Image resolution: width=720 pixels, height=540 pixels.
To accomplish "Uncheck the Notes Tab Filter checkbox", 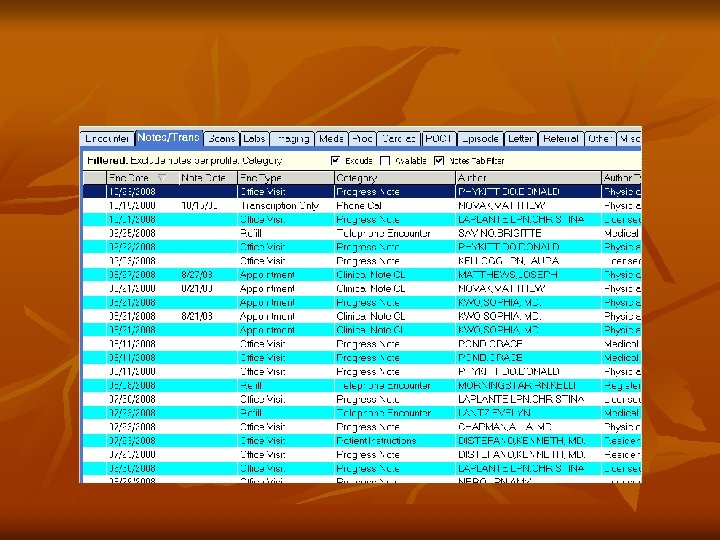I will coord(439,160).
